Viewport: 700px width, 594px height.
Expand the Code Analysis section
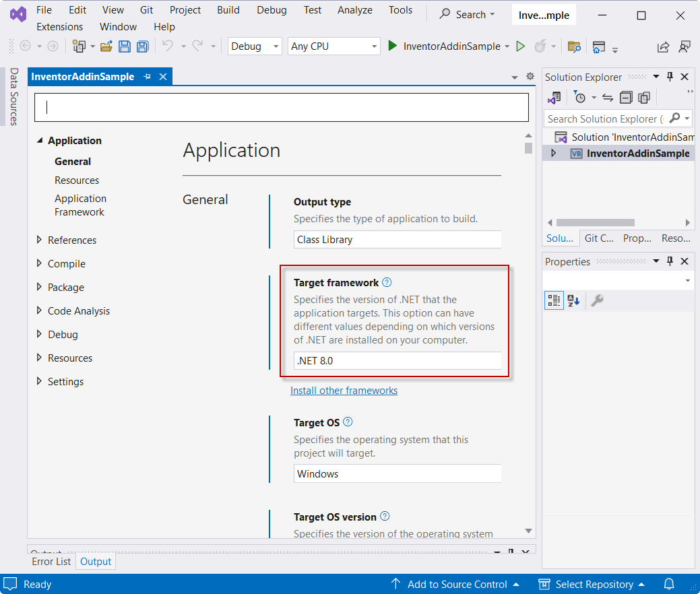pyautogui.click(x=39, y=310)
